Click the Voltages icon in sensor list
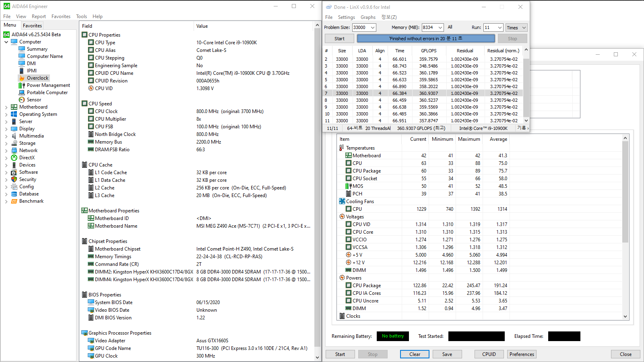 tap(342, 217)
